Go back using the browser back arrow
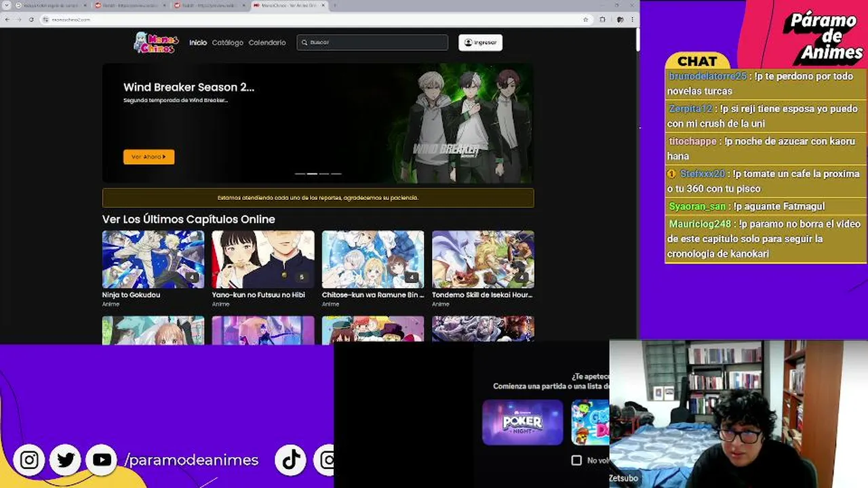The image size is (868, 488). point(7,20)
